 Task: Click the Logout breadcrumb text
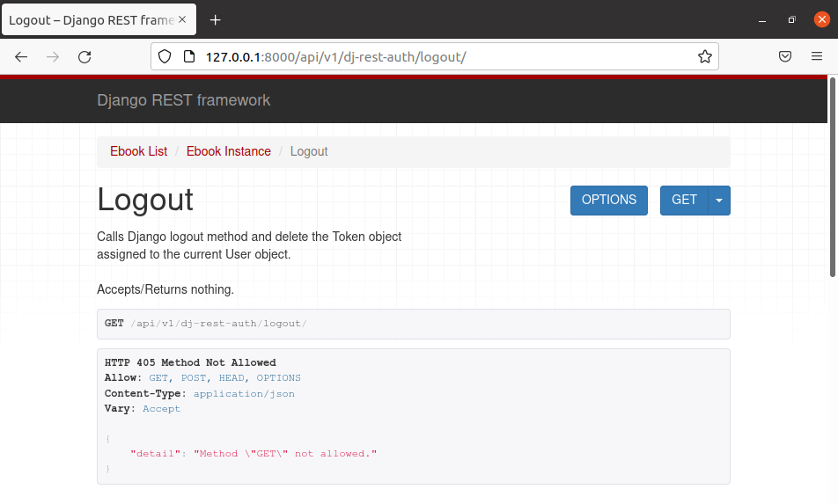(x=309, y=151)
